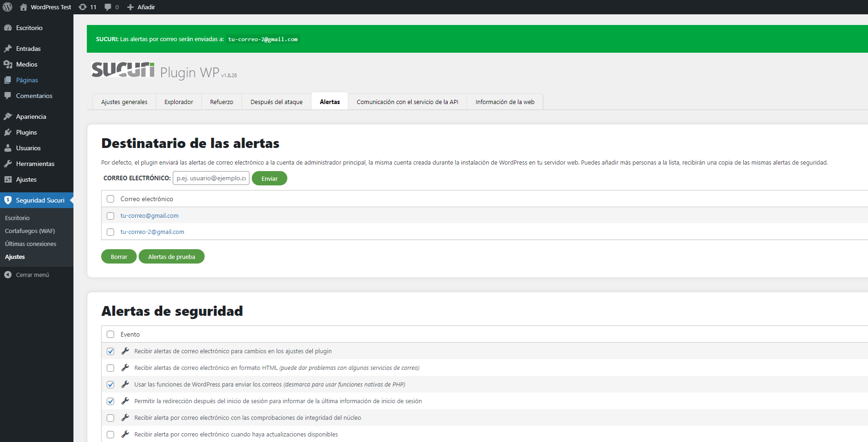
Task: Click the Apariencia brush icon
Action: 8,117
